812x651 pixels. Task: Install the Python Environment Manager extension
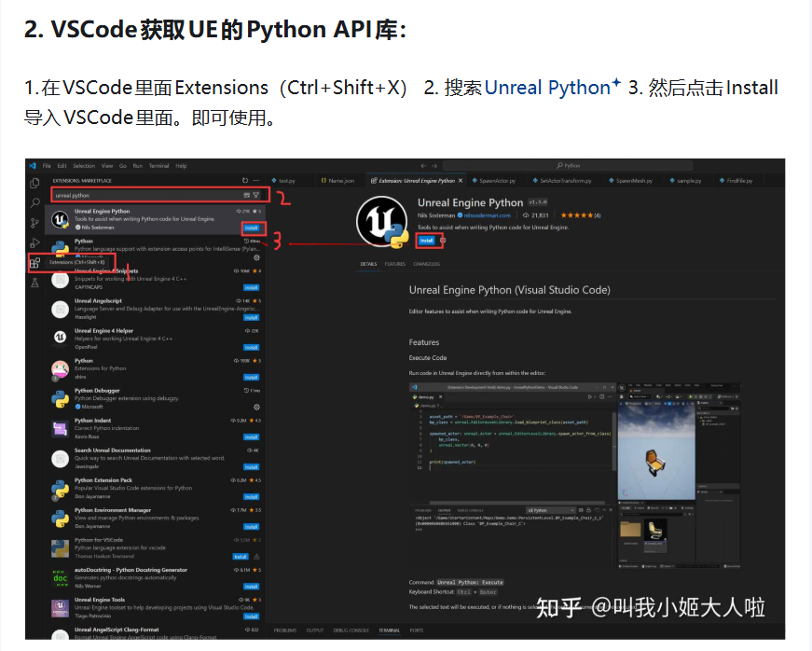point(252,527)
